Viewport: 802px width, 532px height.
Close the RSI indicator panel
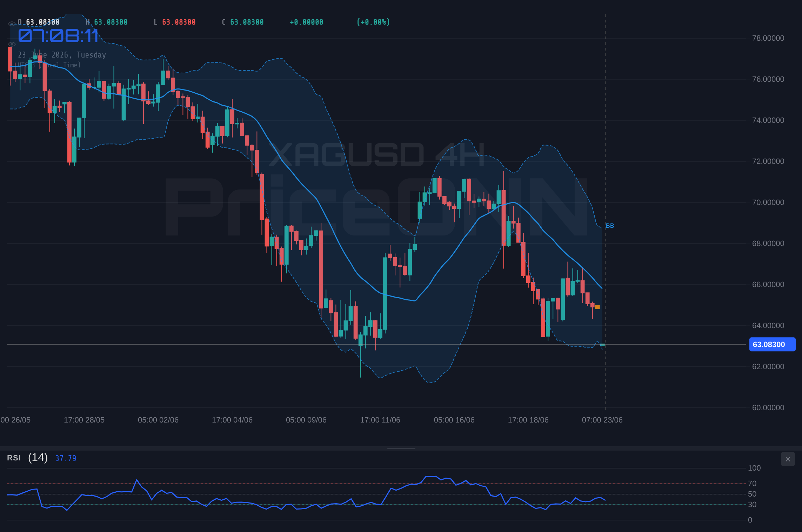788,459
